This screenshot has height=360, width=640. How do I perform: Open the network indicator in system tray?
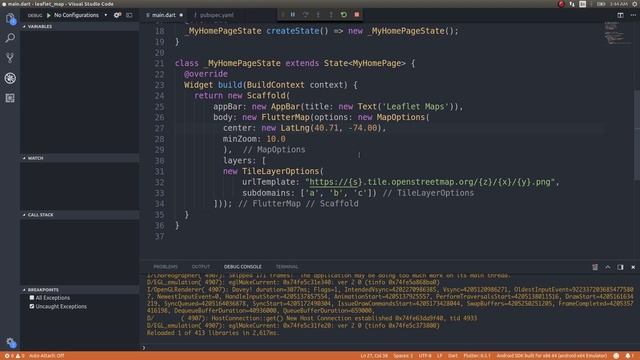(572, 4)
